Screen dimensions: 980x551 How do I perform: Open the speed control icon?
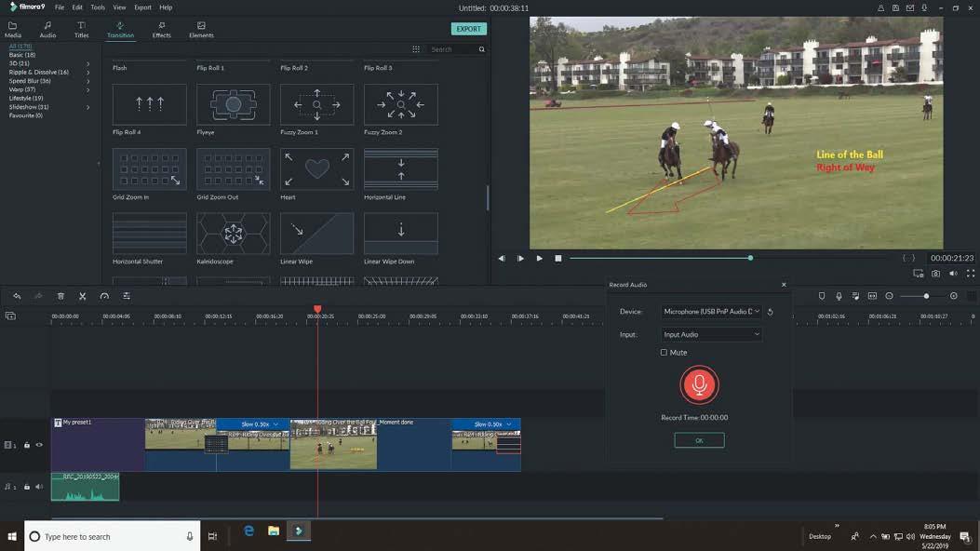104,296
